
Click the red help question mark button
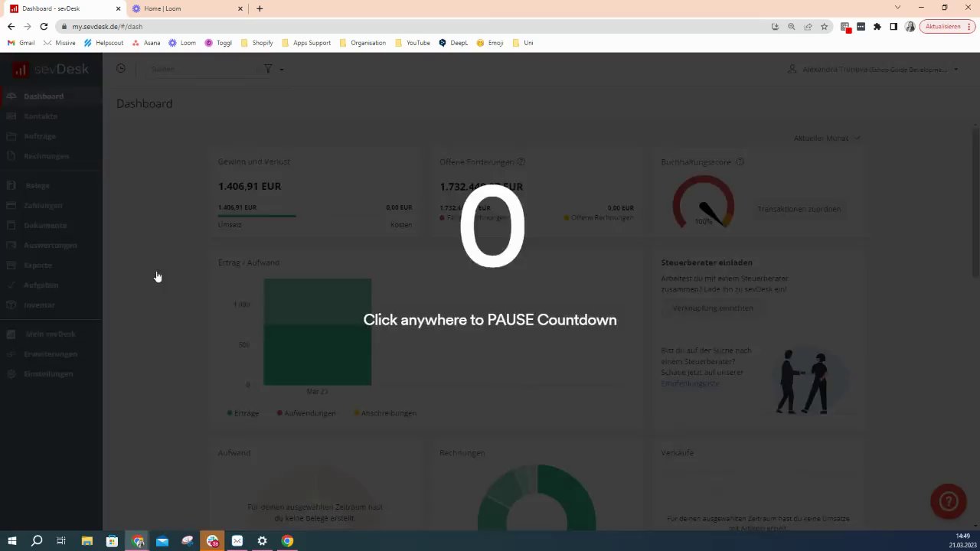tap(949, 502)
